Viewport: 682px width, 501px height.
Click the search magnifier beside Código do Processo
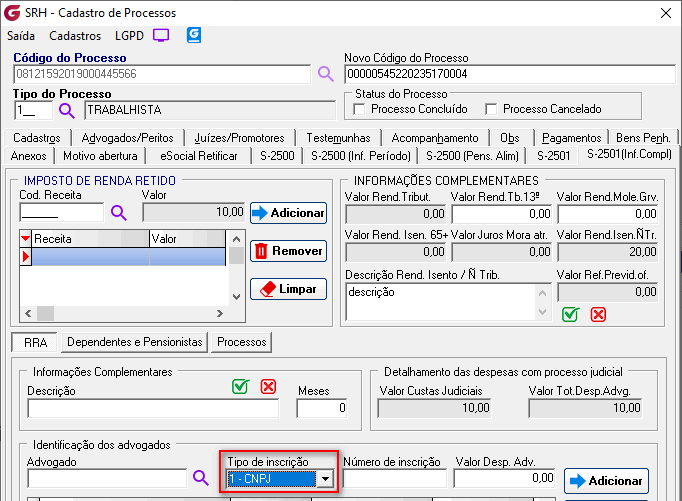click(325, 74)
